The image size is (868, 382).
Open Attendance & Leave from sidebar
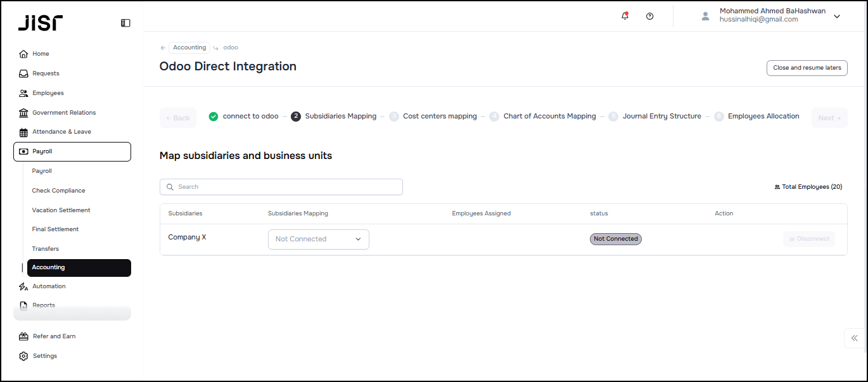click(61, 132)
